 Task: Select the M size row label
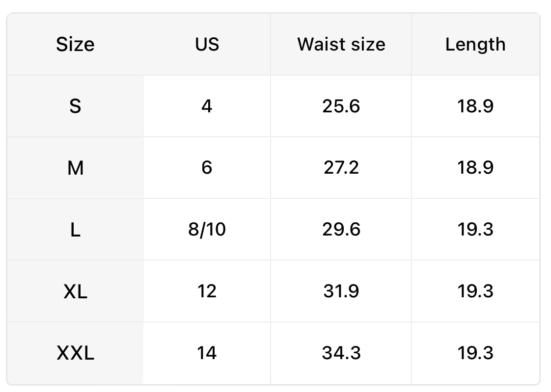pyautogui.click(x=75, y=168)
